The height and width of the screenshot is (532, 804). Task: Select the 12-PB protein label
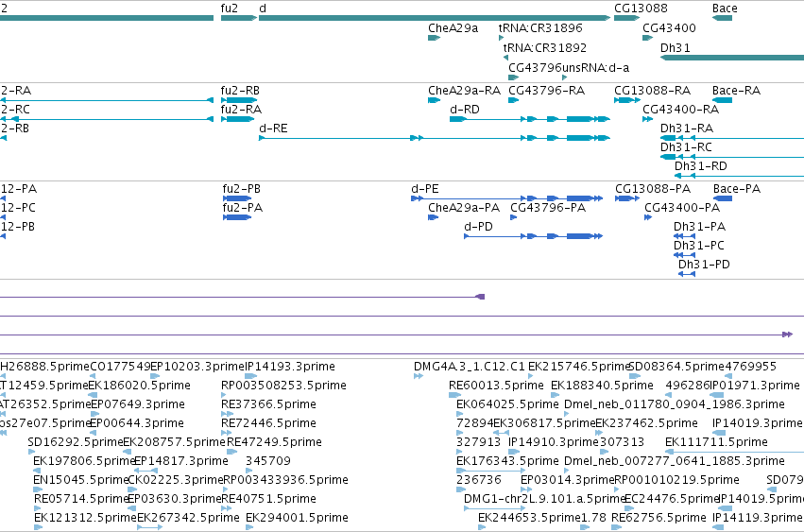18,227
